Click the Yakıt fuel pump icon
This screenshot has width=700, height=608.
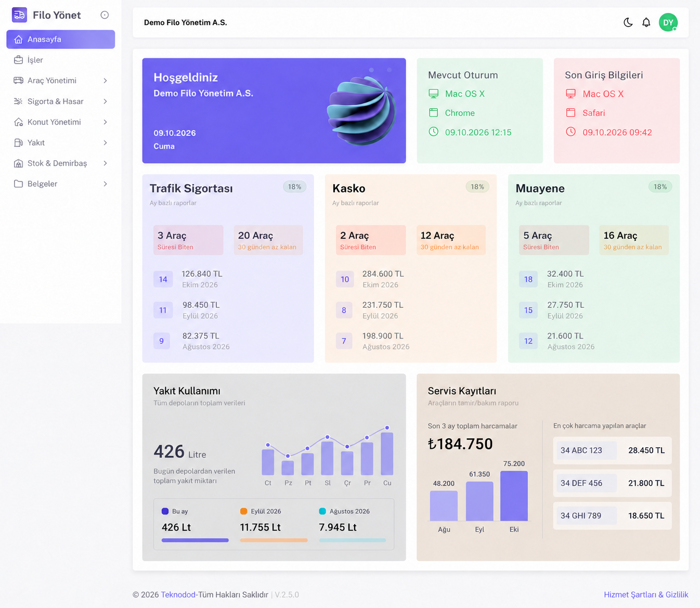(19, 143)
